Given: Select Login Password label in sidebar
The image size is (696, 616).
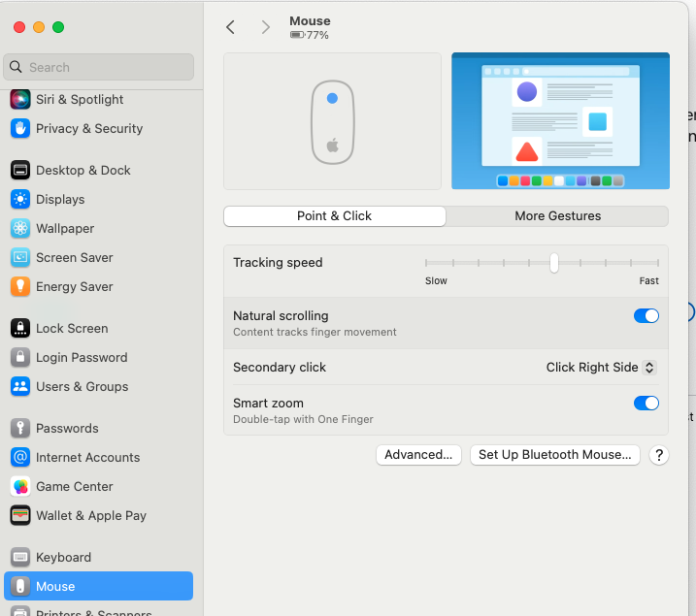Looking at the screenshot, I should (x=82, y=357).
